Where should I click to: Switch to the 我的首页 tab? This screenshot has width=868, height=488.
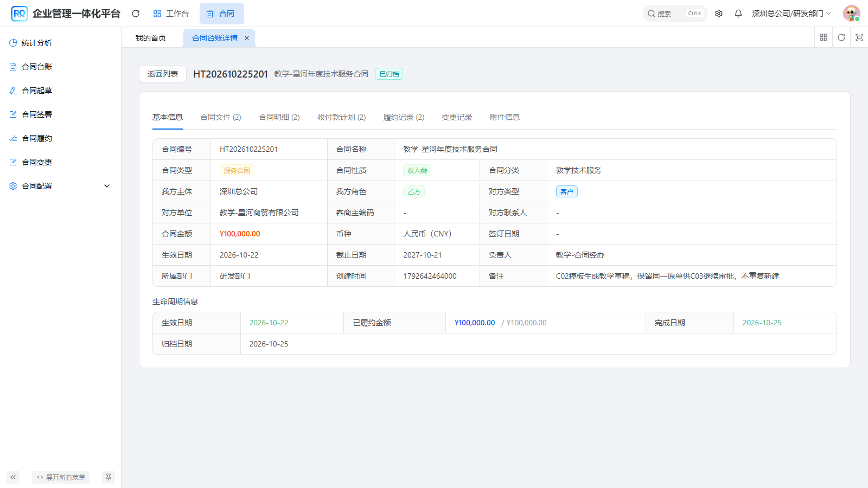click(151, 38)
